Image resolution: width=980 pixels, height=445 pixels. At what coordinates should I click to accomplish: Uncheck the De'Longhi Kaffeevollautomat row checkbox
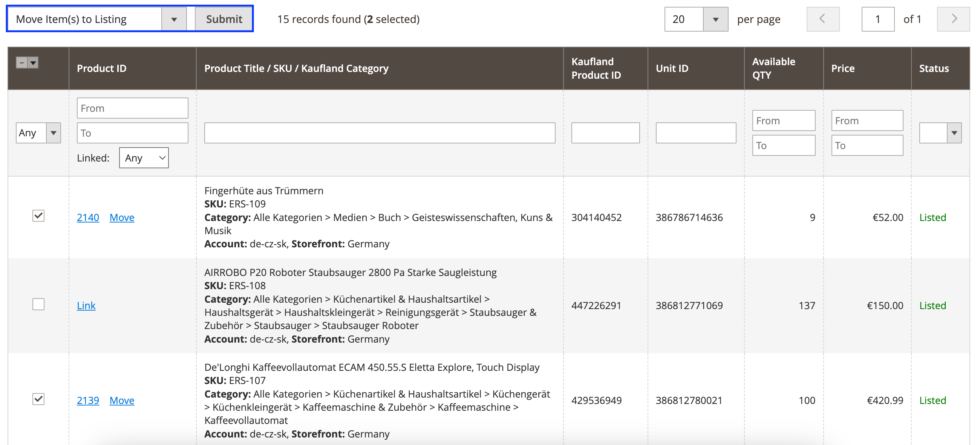tap(38, 399)
